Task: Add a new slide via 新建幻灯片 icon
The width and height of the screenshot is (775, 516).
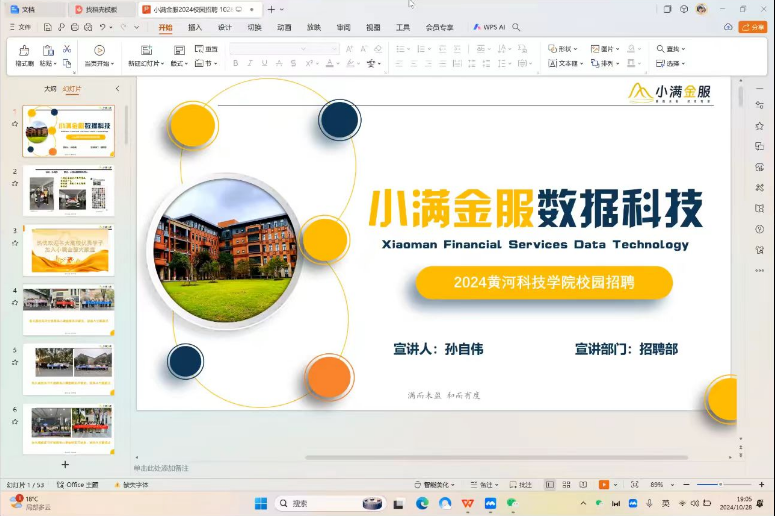Action: coord(146,50)
